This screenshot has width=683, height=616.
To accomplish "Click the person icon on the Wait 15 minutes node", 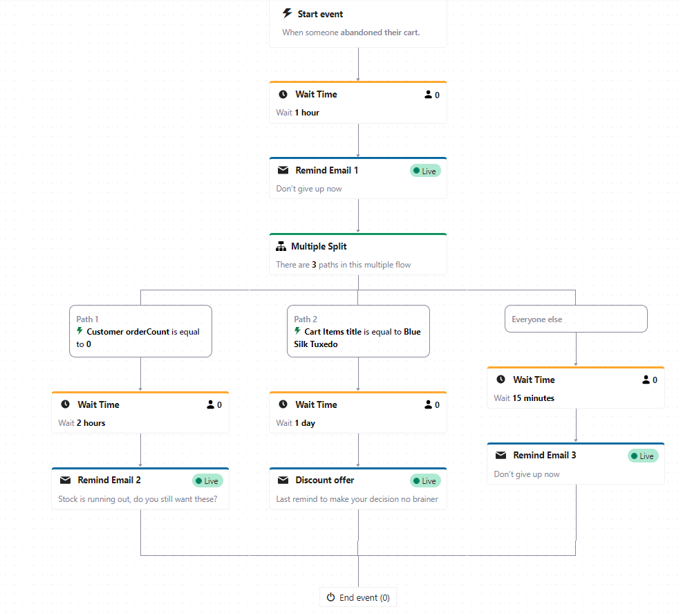I will [646, 380].
